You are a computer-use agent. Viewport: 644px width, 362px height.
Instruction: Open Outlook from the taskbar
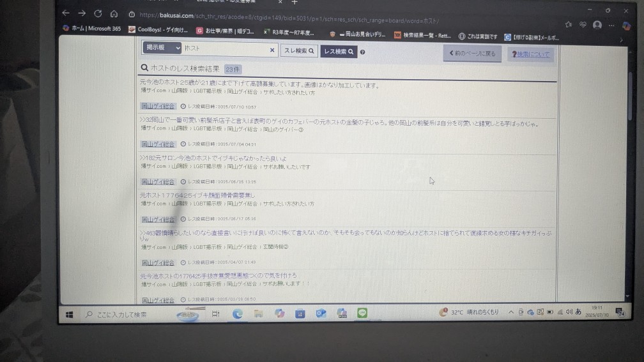pos(321,313)
